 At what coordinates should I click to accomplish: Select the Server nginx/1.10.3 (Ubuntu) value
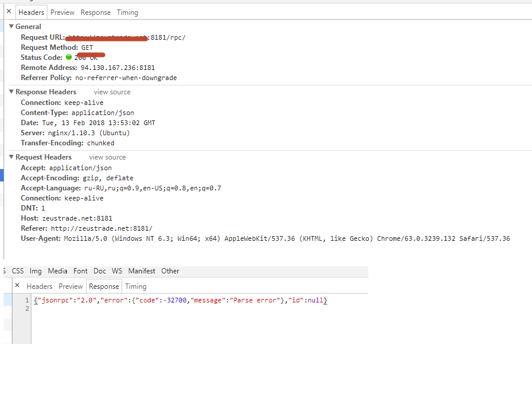coord(89,133)
